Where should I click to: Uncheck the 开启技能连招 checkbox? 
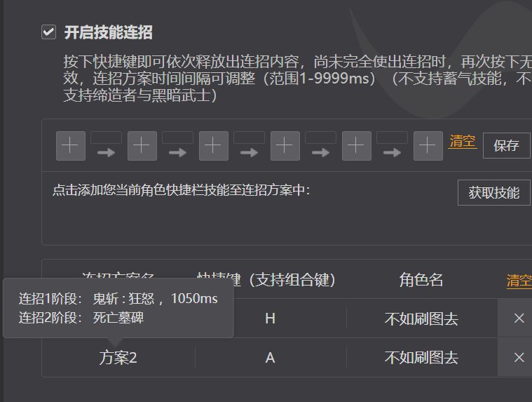click(48, 32)
